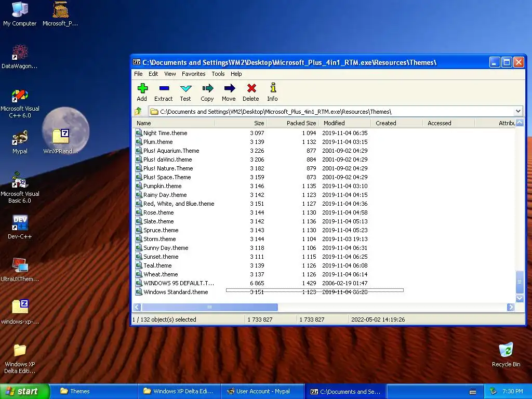The width and height of the screenshot is (532, 399).
Task: Click the vertical scrollbar down arrow
Action: tap(520, 298)
